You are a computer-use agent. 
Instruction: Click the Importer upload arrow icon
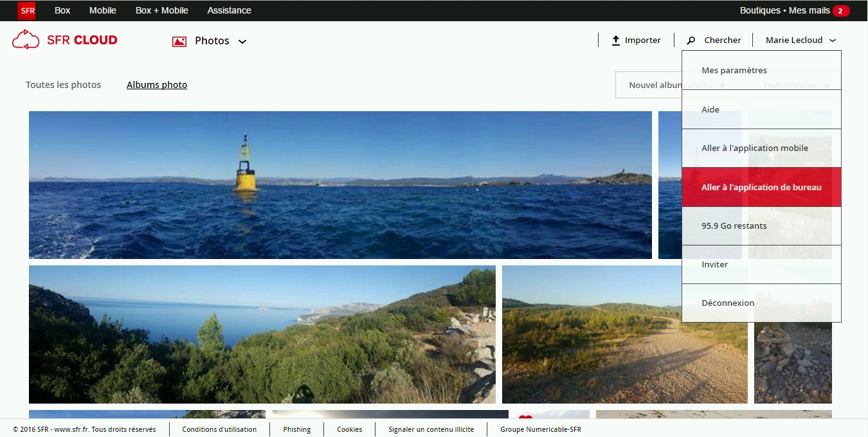[615, 40]
